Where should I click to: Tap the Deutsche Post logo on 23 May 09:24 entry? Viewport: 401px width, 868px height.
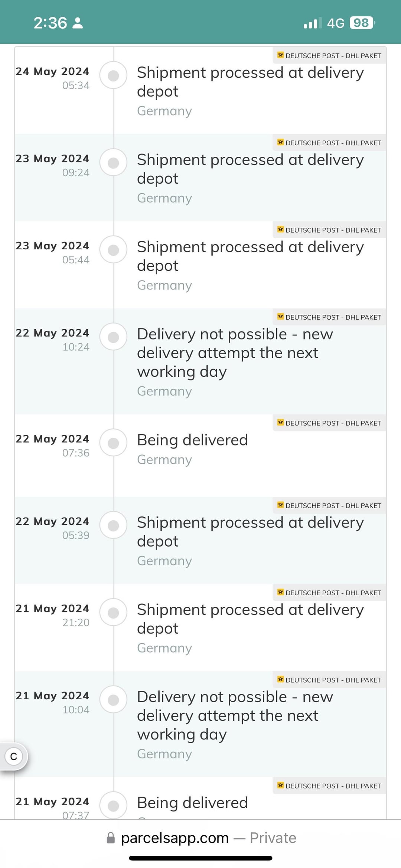(x=281, y=142)
